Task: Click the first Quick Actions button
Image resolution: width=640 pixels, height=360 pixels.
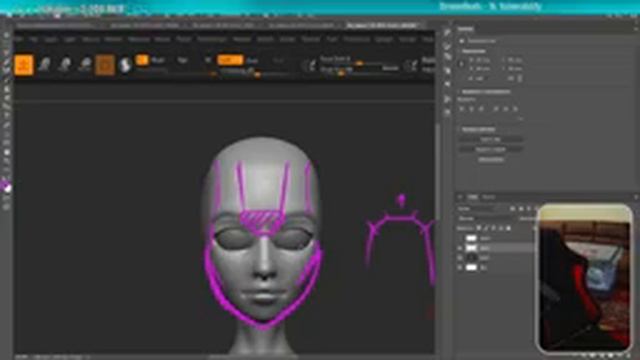Action: click(x=491, y=140)
